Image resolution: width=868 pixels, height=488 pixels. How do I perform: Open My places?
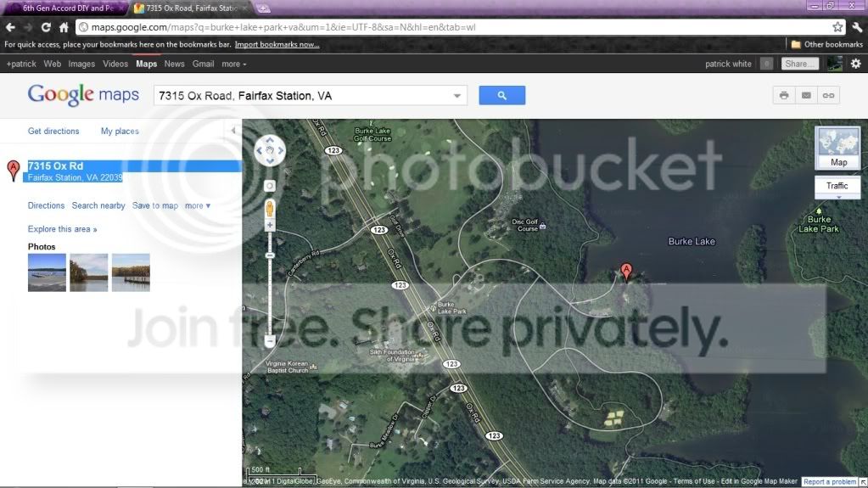point(120,132)
